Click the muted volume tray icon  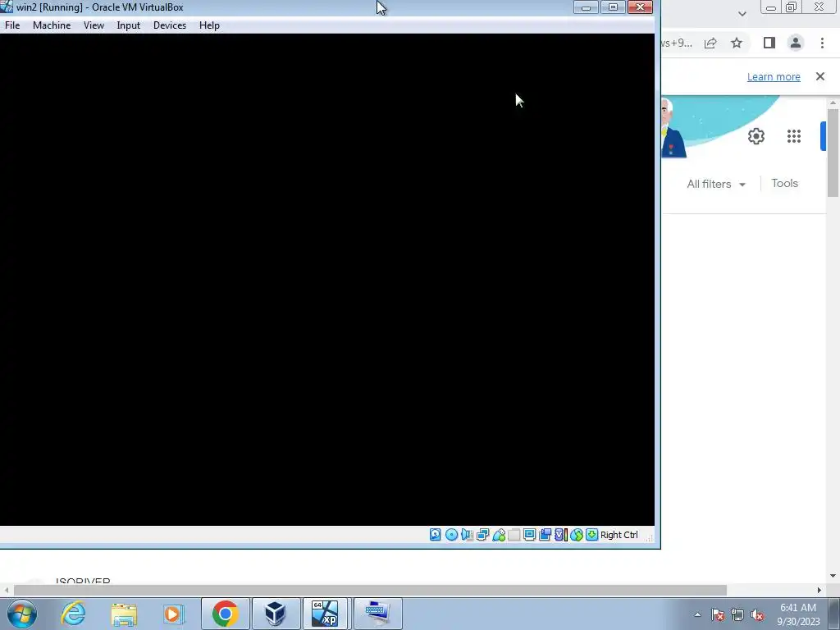point(757,615)
